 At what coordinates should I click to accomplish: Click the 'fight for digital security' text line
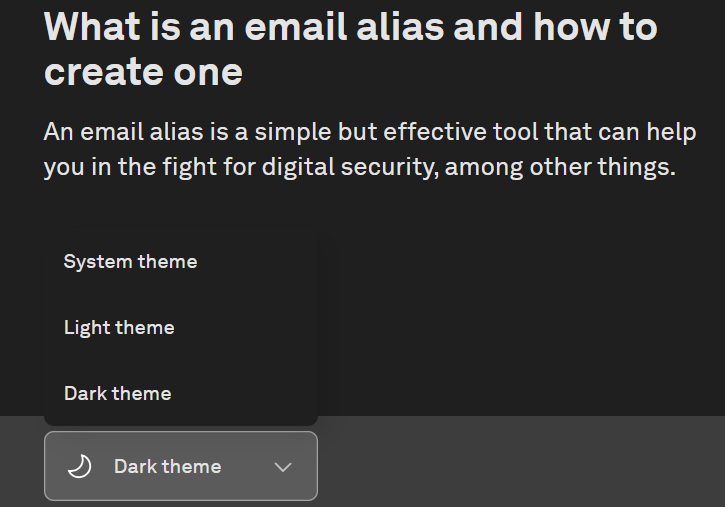360,167
